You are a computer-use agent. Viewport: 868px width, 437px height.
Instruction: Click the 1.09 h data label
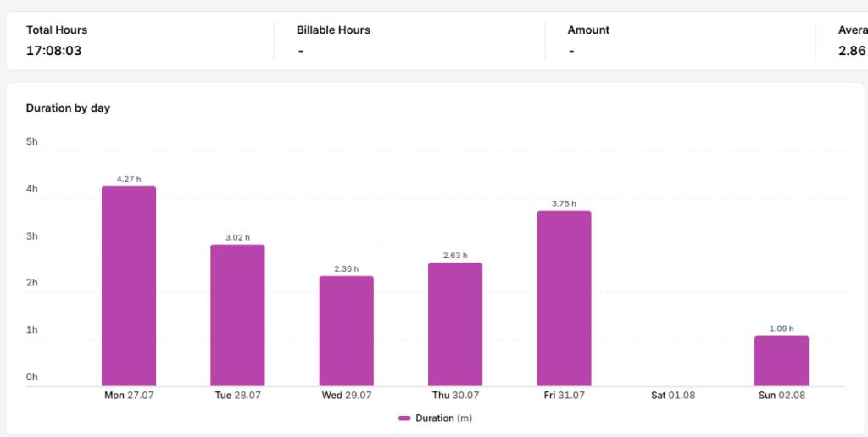[782, 329]
